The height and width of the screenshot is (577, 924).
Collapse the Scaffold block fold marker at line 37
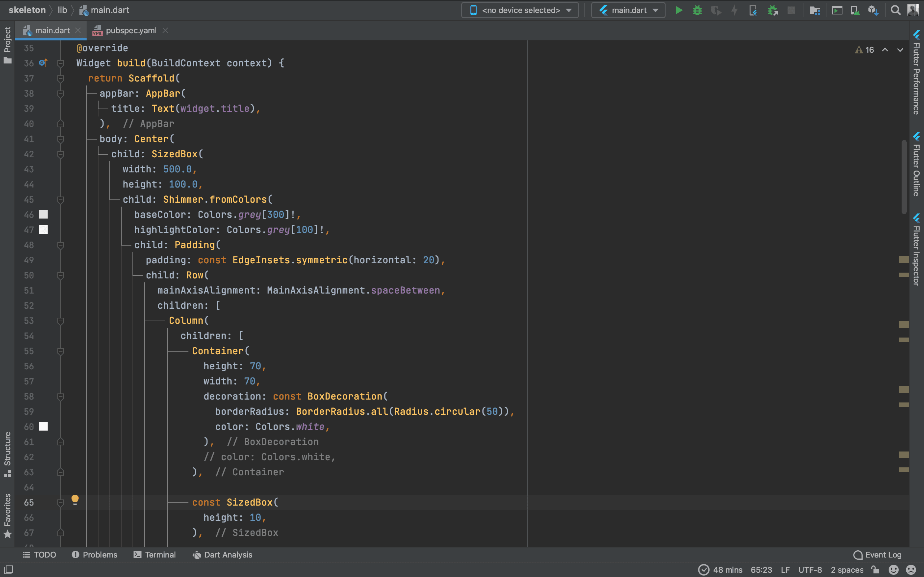tap(60, 78)
